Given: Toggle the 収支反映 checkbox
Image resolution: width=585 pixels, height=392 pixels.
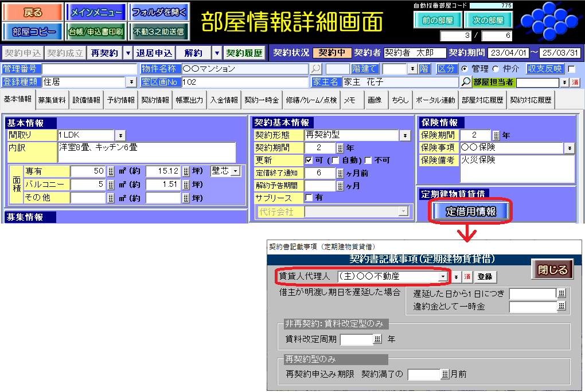Looking at the screenshot, I should tap(571, 69).
